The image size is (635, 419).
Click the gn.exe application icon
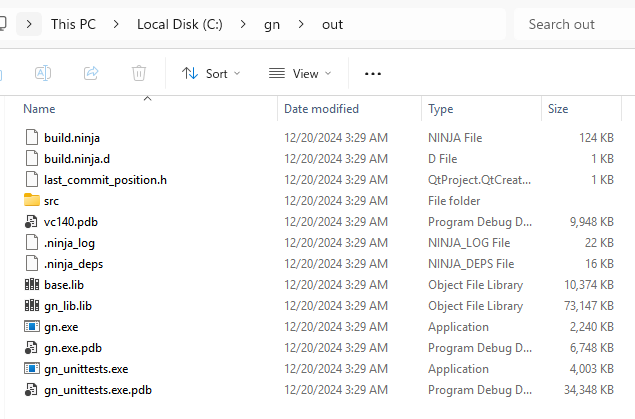pyautogui.click(x=32, y=326)
